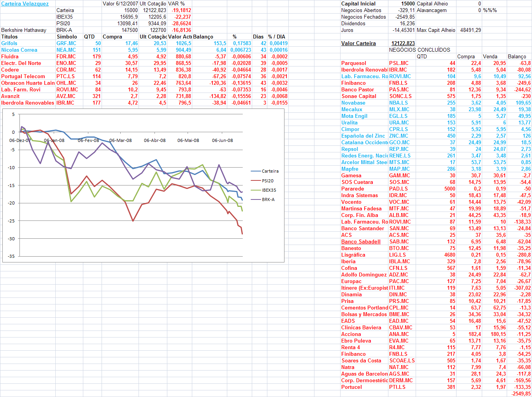Select the Venda column header
Viewport: 532px width, 397px height.
pyautogui.click(x=490, y=57)
